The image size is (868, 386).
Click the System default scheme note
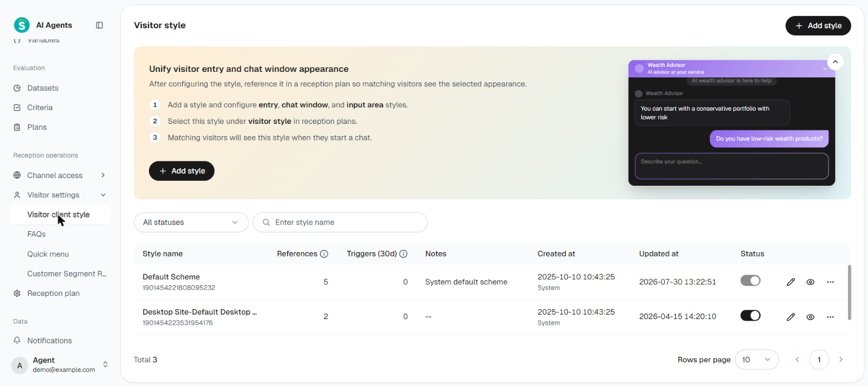pyautogui.click(x=466, y=282)
